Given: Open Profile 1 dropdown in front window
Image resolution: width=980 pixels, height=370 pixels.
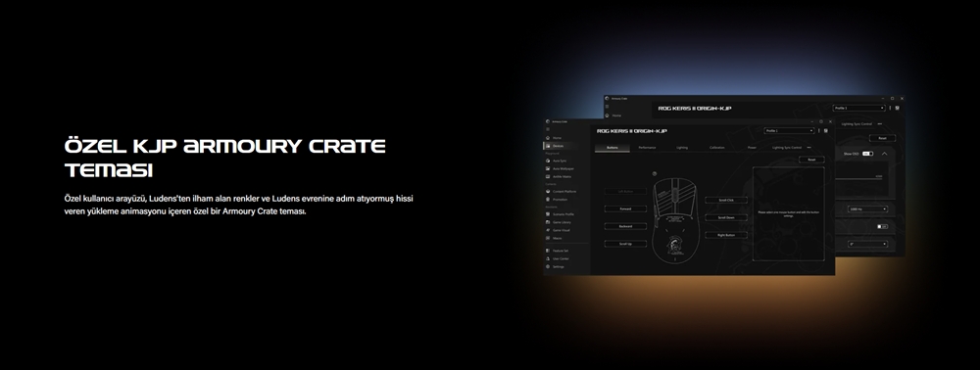Looking at the screenshot, I should point(789,131).
